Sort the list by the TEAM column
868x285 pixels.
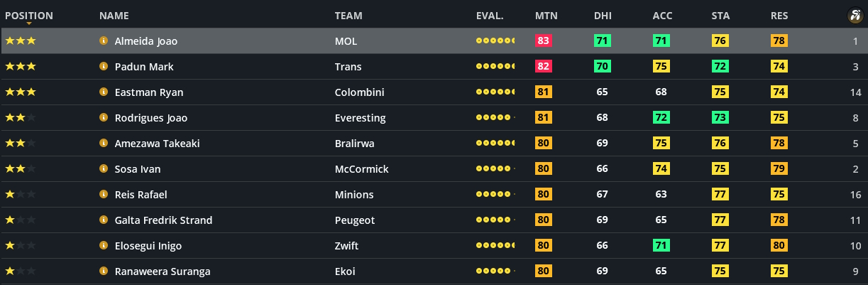click(x=348, y=16)
